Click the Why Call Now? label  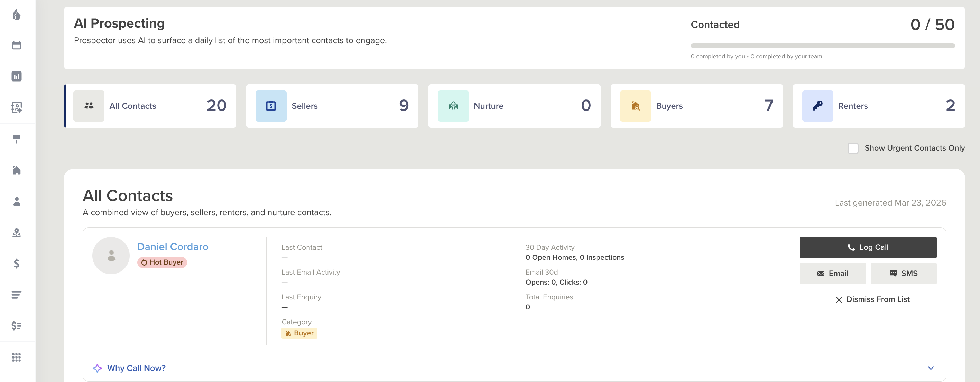136,368
